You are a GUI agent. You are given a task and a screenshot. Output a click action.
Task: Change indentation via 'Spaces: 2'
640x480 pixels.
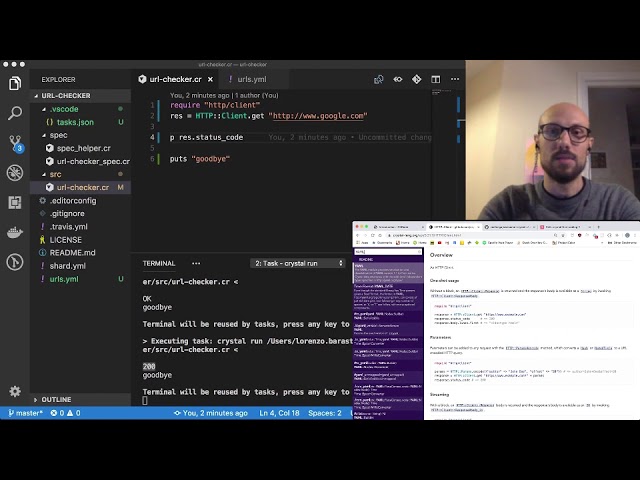[324, 413]
